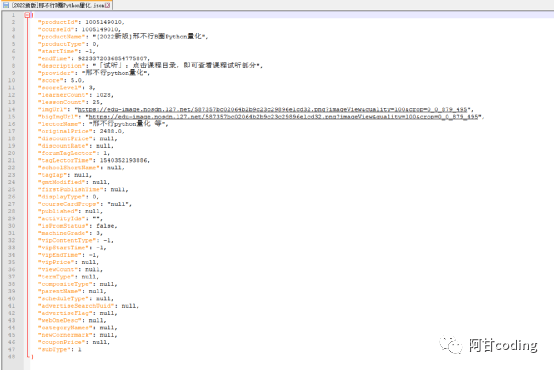Click the "tagLectorTime" key text
Image resolution: width=554 pixels, height=370 pixels.
point(64,160)
